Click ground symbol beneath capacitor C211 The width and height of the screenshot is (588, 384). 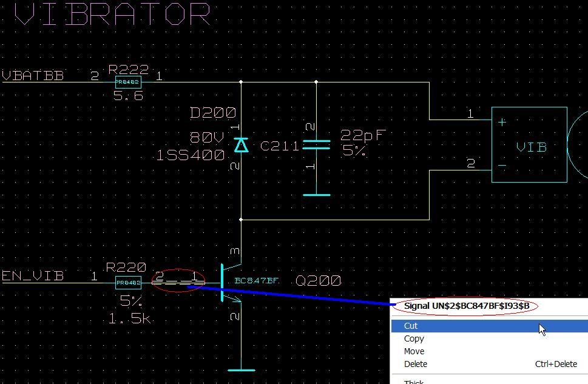click(x=316, y=195)
